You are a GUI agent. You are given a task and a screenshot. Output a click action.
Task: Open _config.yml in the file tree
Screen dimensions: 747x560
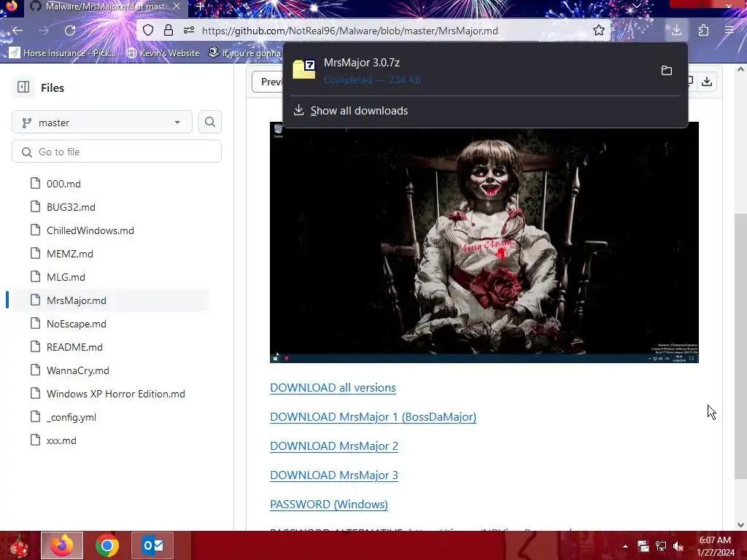71,417
